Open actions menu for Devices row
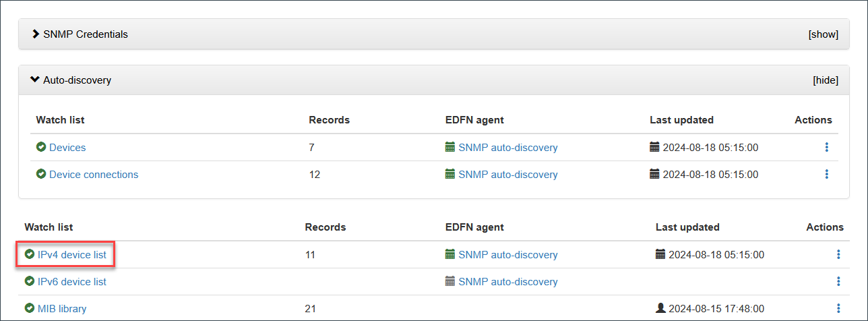The height and width of the screenshot is (321, 868). 826,147
